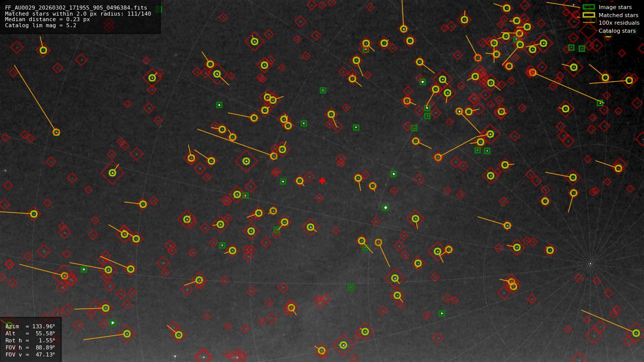Click the green Image stars legend marker
The image size is (644, 362).
pyautogui.click(x=589, y=7)
